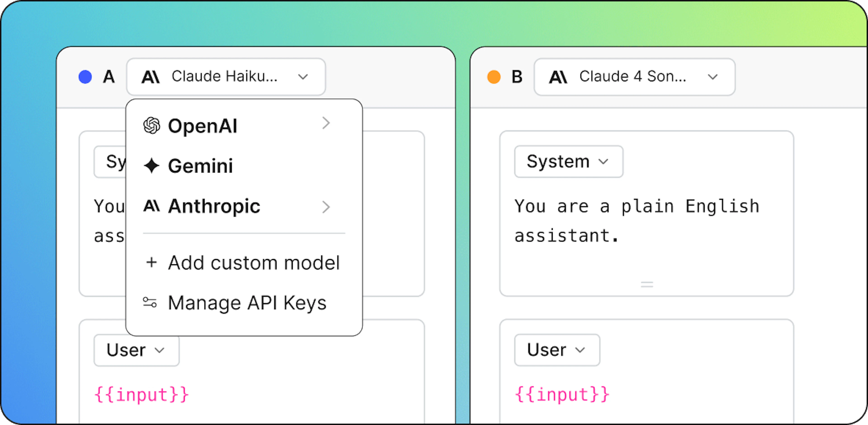Click the OpenAI logo icon in the menu
Screen dimensions: 868x425
[x=152, y=126]
